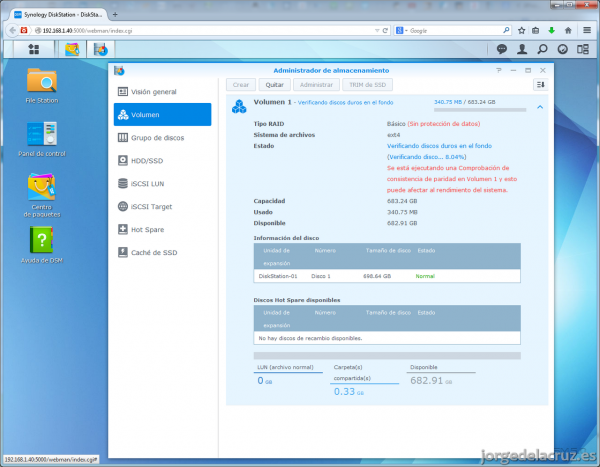This screenshot has height=467, width=600.
Task: Open Storage Manager help question mark
Action: (499, 70)
